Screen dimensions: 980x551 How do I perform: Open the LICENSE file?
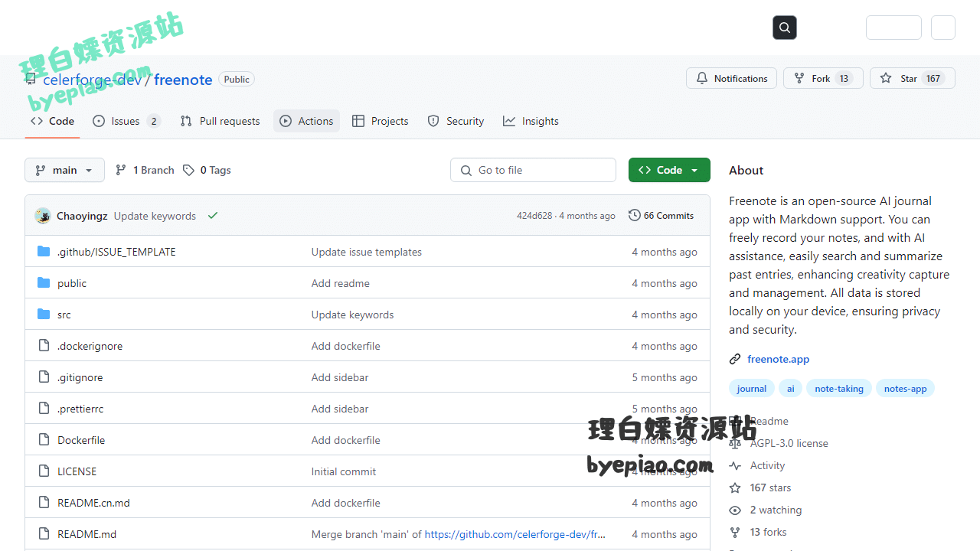pos(77,471)
